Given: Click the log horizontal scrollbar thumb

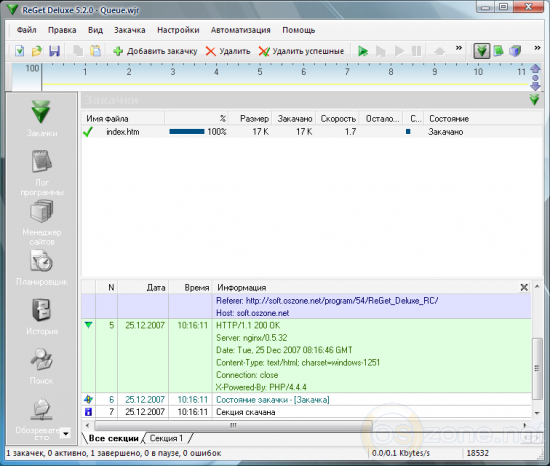Looking at the screenshot, I should [x=233, y=425].
